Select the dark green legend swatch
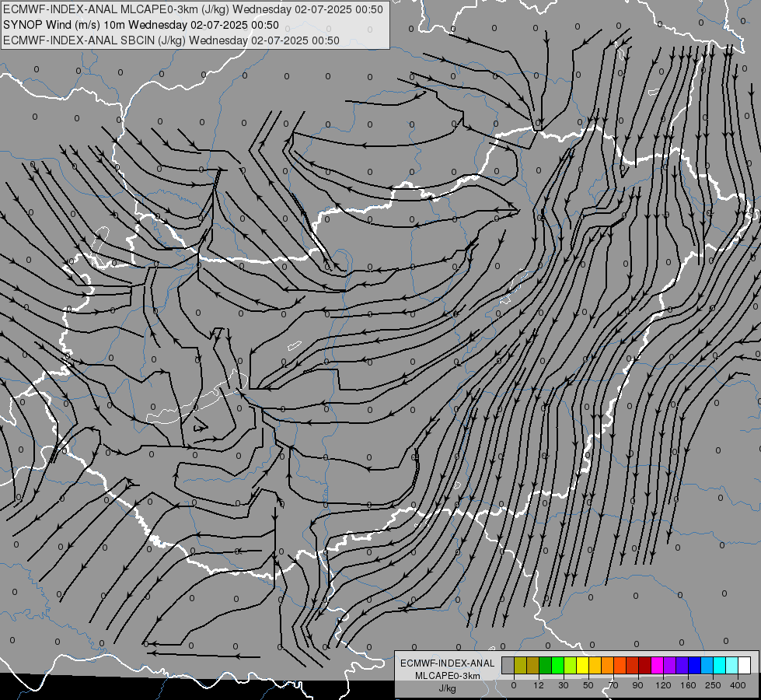The width and height of the screenshot is (761, 700). pos(545,665)
